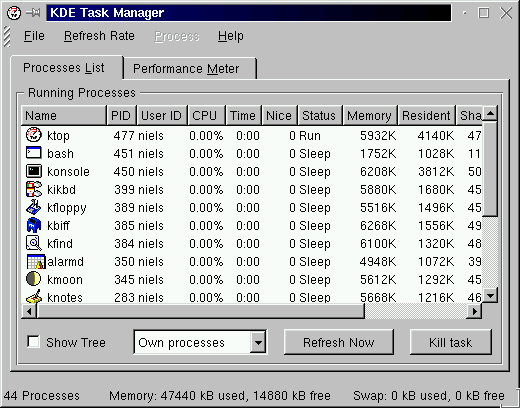The height and width of the screenshot is (408, 520).
Task: Click the knotes process icon
Action: point(34,296)
